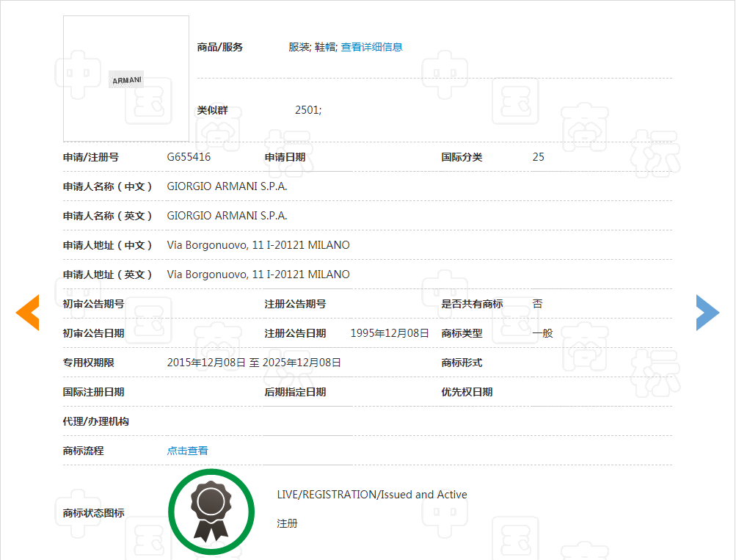Select the 注册 status text
The image size is (736, 560).
[287, 523]
